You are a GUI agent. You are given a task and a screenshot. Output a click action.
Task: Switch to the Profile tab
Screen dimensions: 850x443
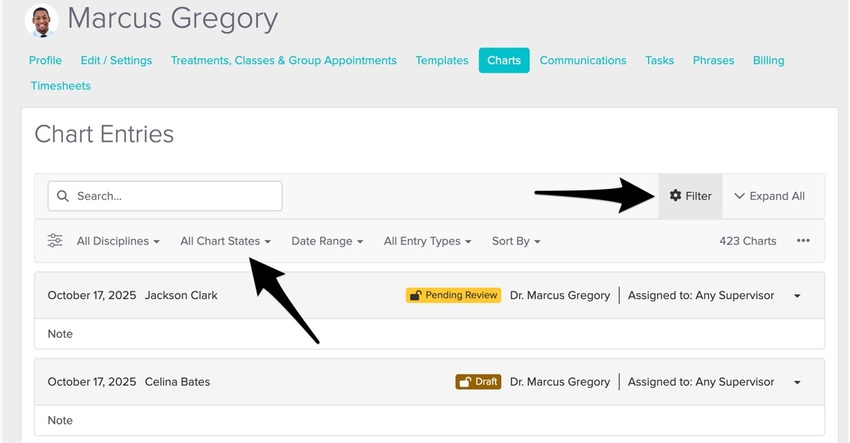[45, 60]
